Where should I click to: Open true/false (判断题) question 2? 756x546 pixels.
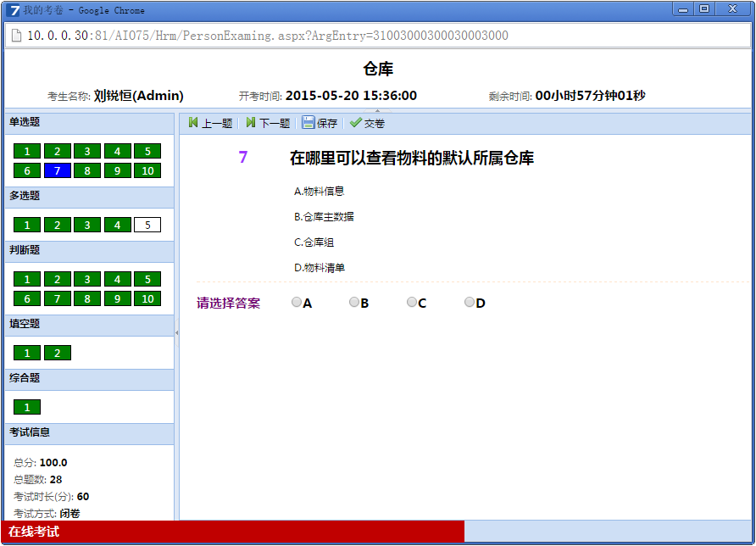pyautogui.click(x=58, y=279)
